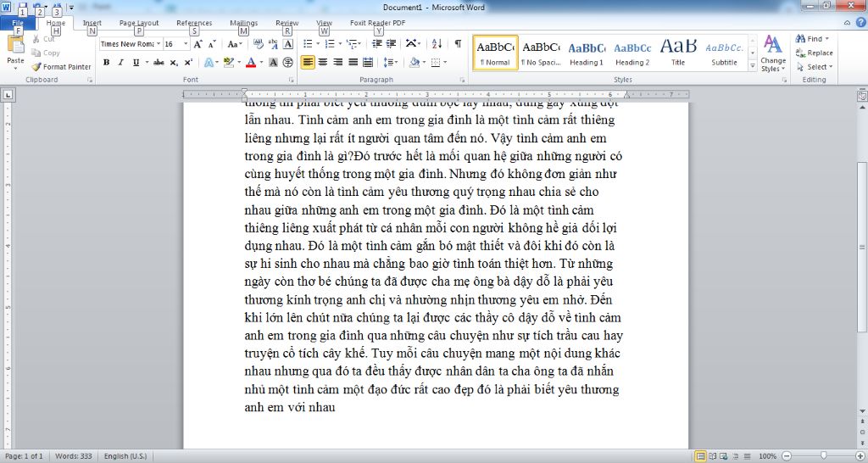Align paragraph text to the right
Viewport: 868px width, 463px height.
pyautogui.click(x=337, y=63)
